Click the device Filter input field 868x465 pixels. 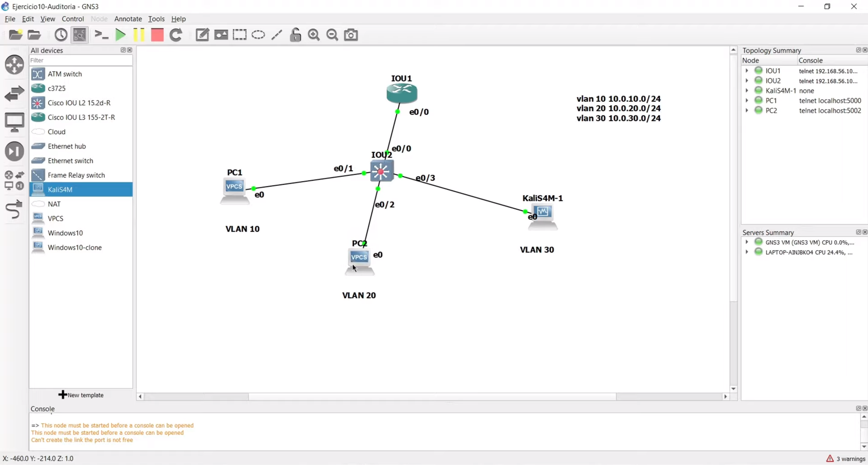pos(81,60)
